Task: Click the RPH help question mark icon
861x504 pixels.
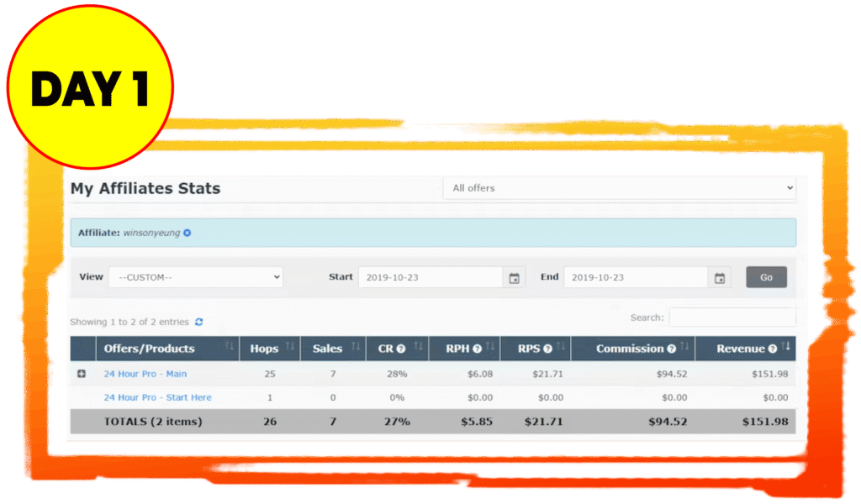Action: 477,349
